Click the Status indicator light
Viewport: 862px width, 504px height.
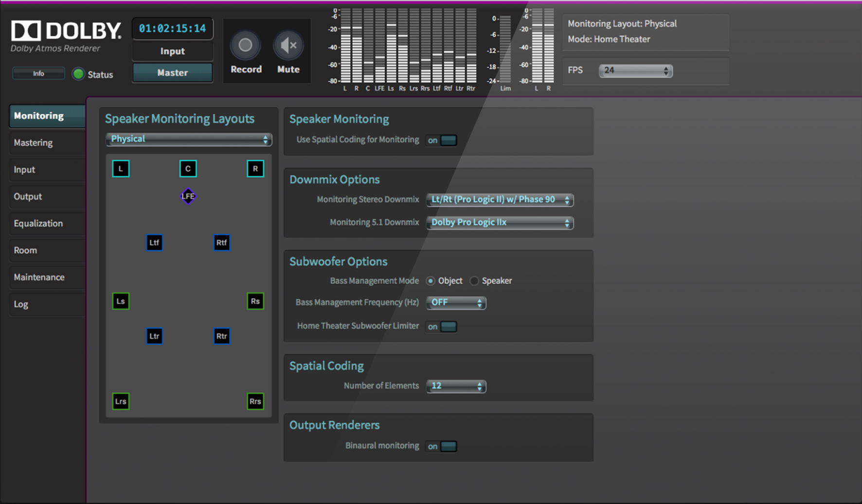click(x=78, y=74)
